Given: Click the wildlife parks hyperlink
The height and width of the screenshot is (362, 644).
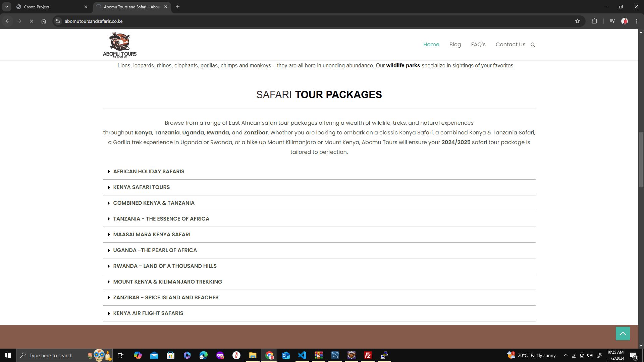Looking at the screenshot, I should coord(402,65).
